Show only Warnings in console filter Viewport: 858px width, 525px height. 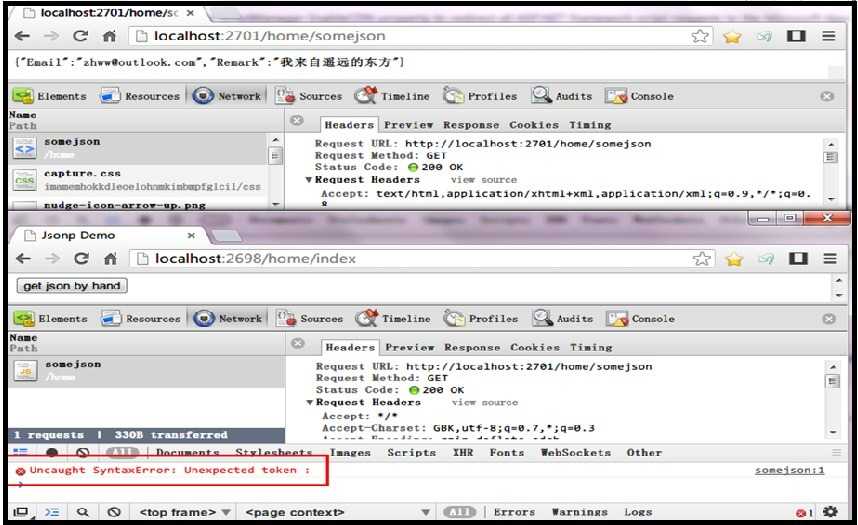pos(579,512)
